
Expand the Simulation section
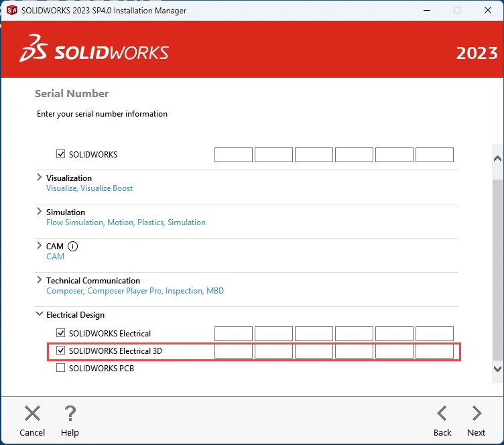(40, 211)
